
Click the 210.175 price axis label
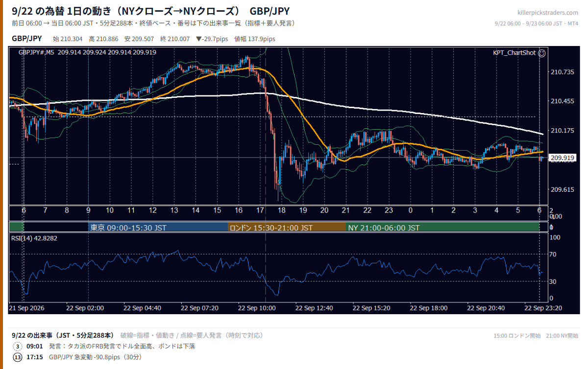[x=563, y=131]
